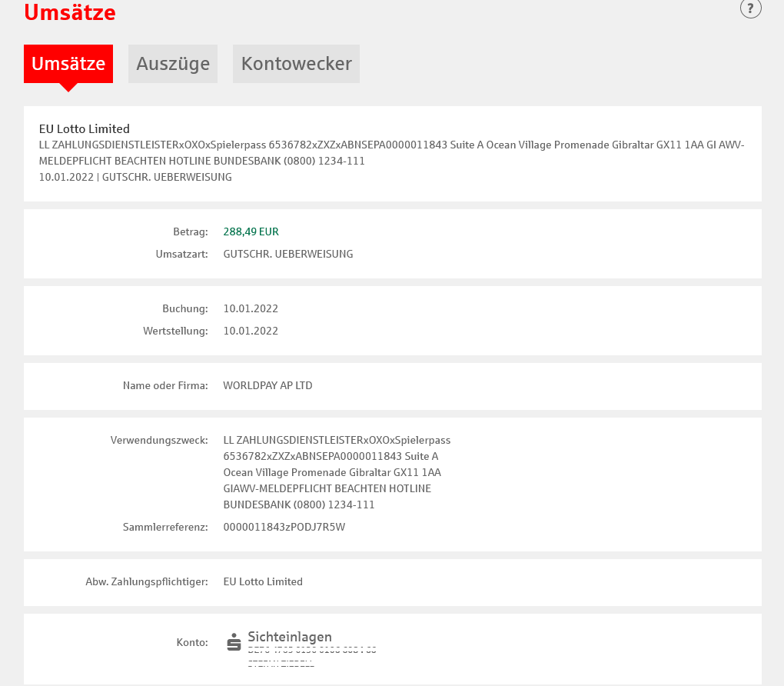Switch to the Auszüge tab

point(173,64)
